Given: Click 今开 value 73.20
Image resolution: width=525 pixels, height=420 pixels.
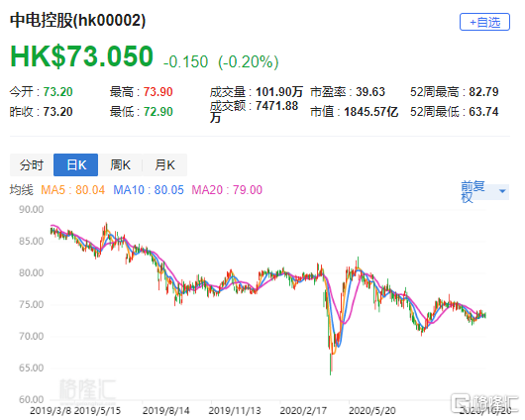Looking at the screenshot, I should (57, 92).
